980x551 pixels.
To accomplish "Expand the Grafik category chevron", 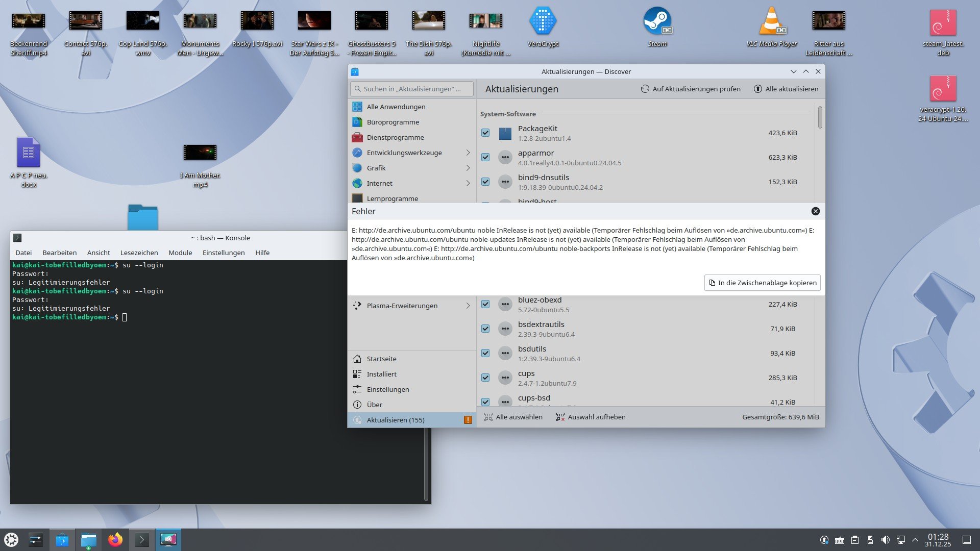I will tap(468, 168).
